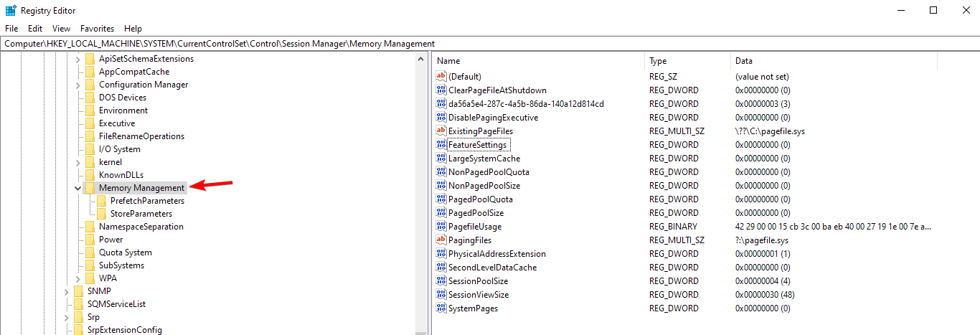This screenshot has width=980, height=335.
Task: Open the Favorites menu
Action: click(97, 29)
